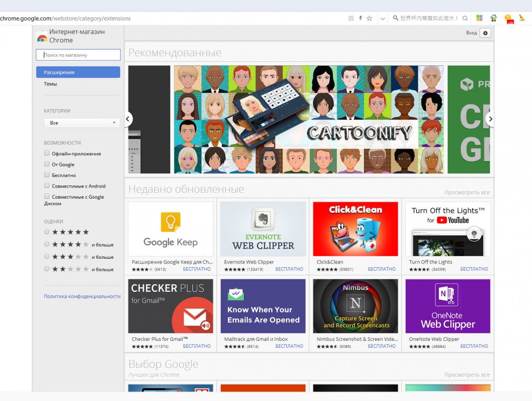Open the weather sun toolbar extension
Screen dimensions: 532x401
508,18
